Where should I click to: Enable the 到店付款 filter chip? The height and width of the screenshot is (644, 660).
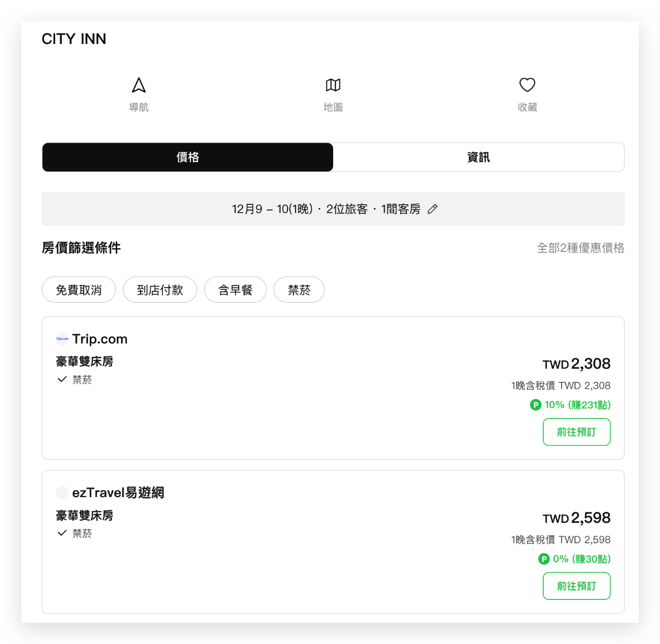tap(160, 290)
